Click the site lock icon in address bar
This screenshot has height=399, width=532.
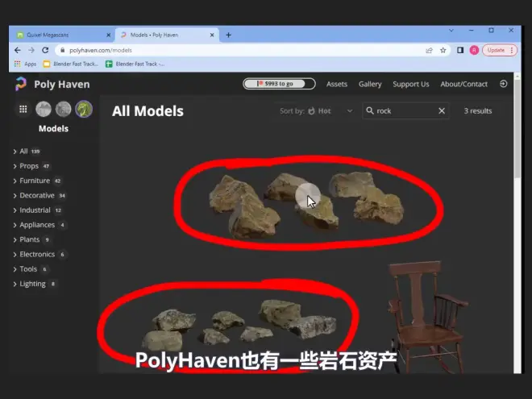click(62, 50)
